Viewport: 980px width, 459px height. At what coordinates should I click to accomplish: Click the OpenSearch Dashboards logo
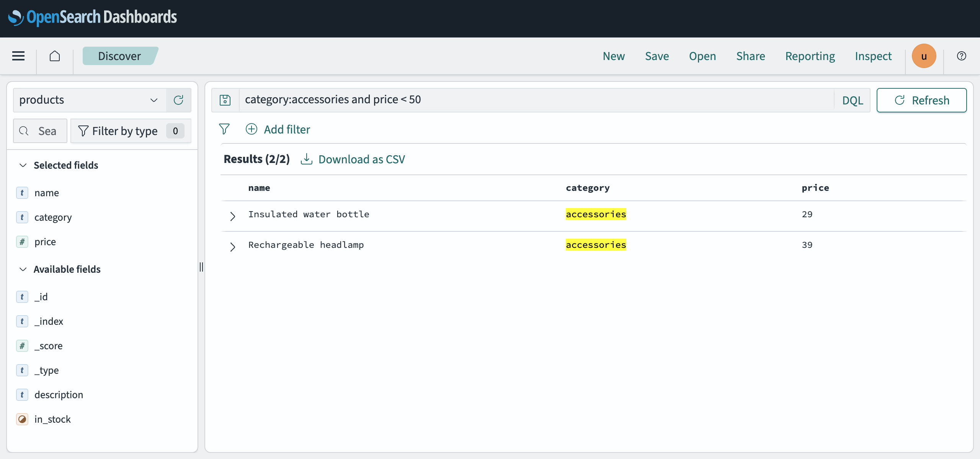[x=92, y=17]
